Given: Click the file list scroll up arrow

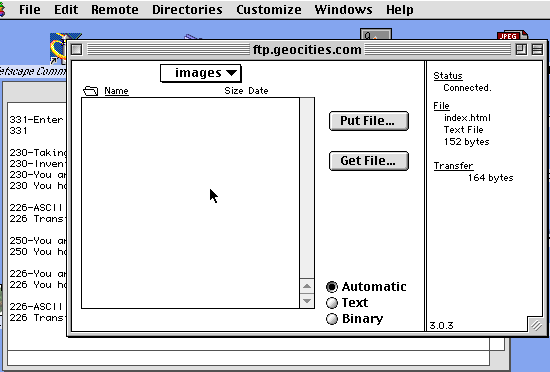Looking at the screenshot, I should pos(307,286).
